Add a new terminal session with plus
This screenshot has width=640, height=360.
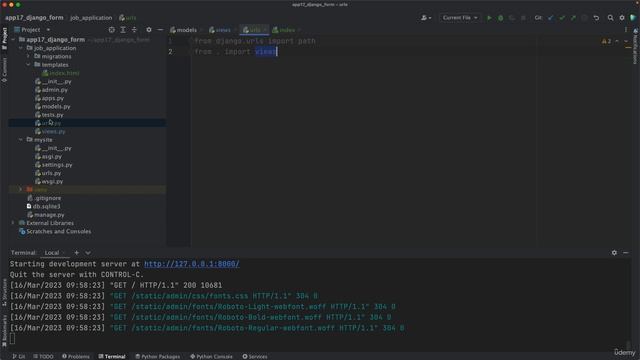(76, 253)
